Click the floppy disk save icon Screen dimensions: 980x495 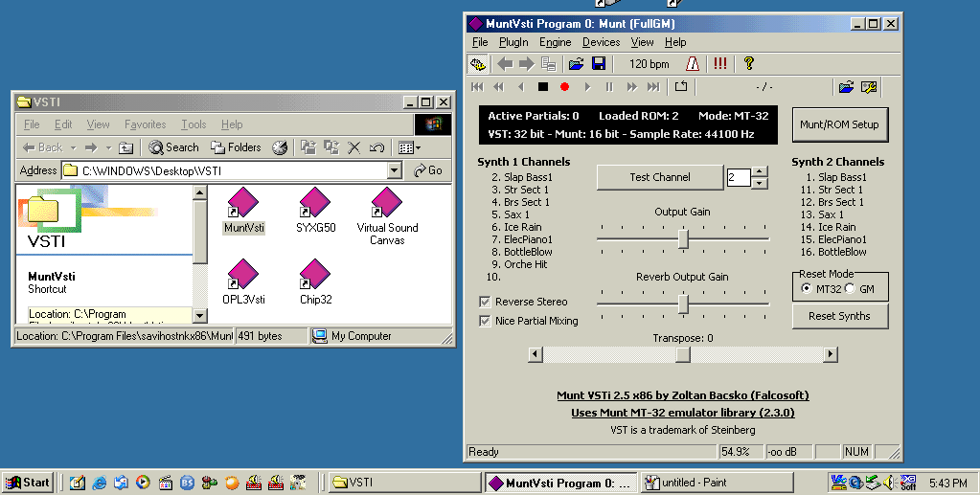pos(599,64)
